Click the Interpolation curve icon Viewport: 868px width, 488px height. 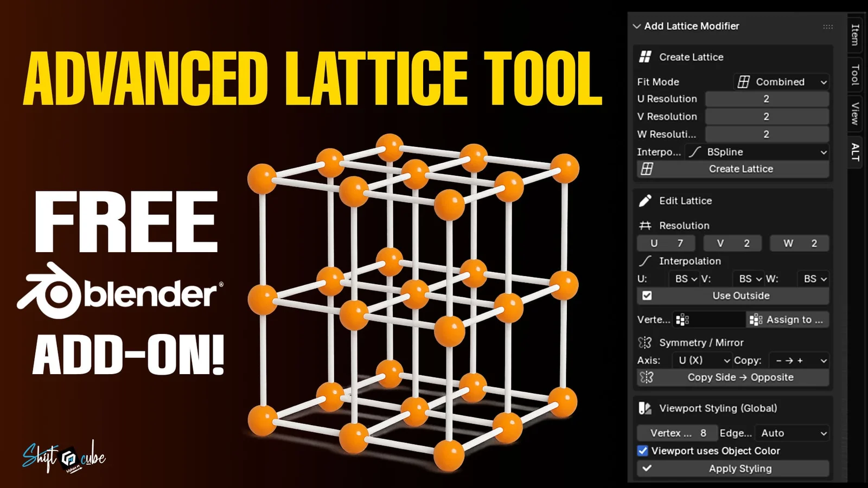(645, 261)
